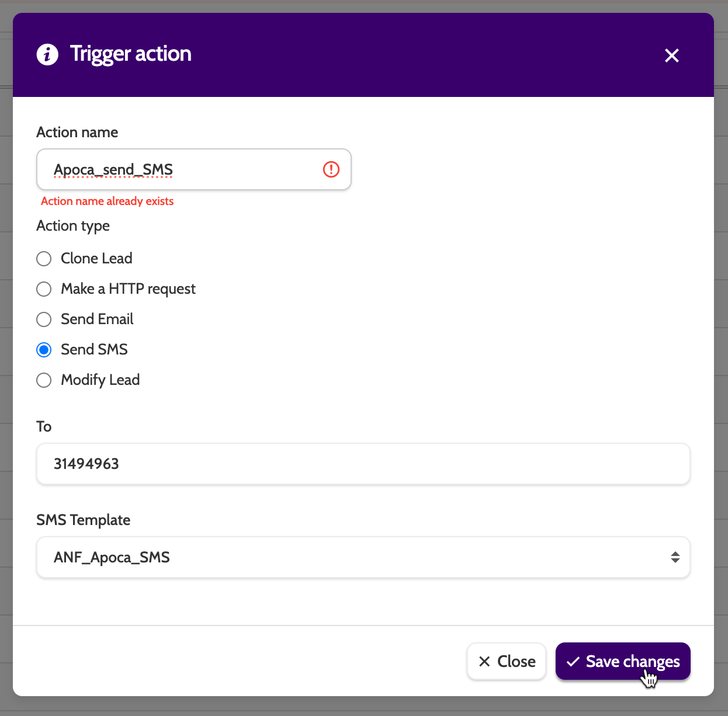
Task: Close the dialog with the X icon
Action: coord(671,55)
